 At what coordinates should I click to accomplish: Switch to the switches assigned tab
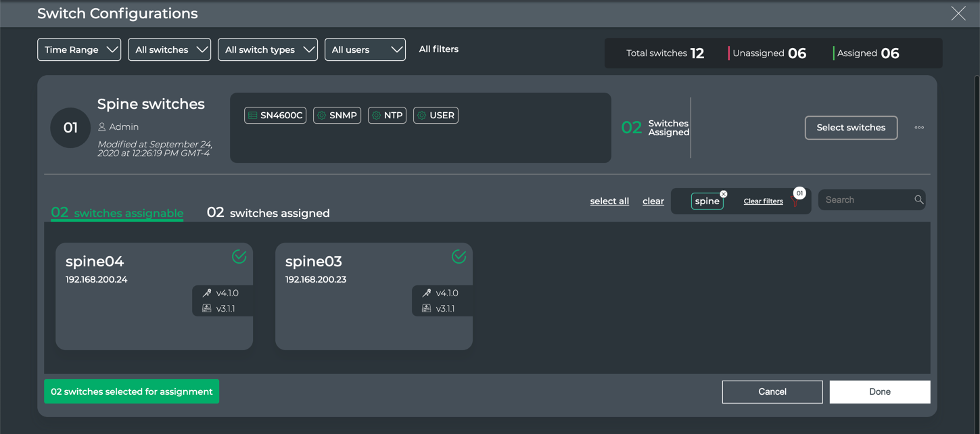pos(268,213)
